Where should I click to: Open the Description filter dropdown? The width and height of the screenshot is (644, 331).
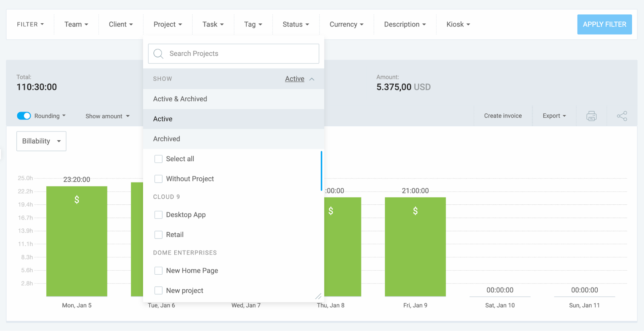(405, 25)
